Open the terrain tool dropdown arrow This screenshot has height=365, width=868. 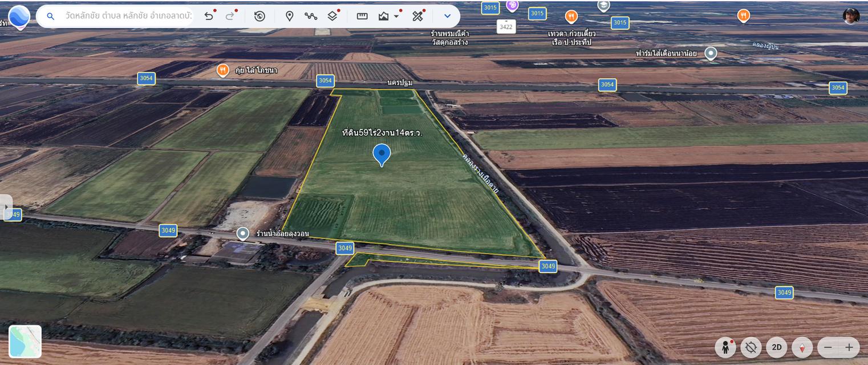[x=396, y=17]
